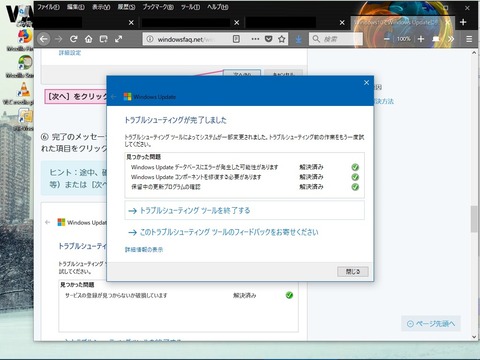480x360 pixels.
Task: Select the Windows Update データベース issue row
Action: [x=244, y=167]
